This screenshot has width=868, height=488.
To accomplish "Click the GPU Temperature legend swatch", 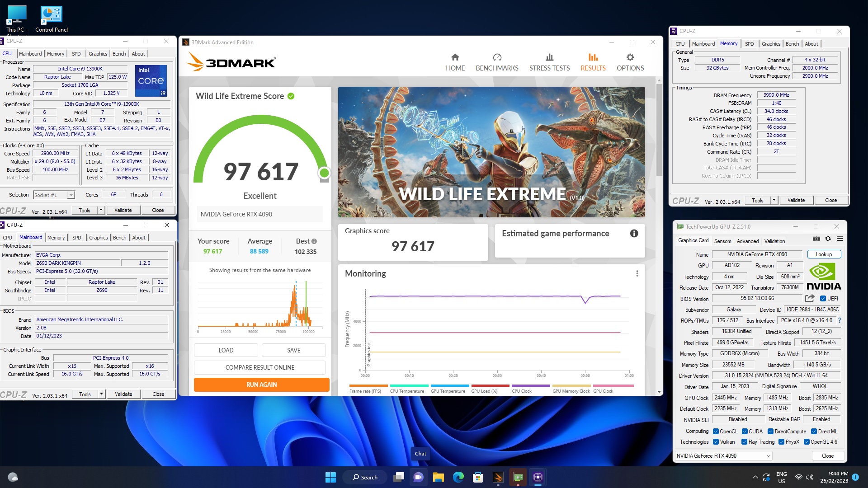I will point(449,386).
